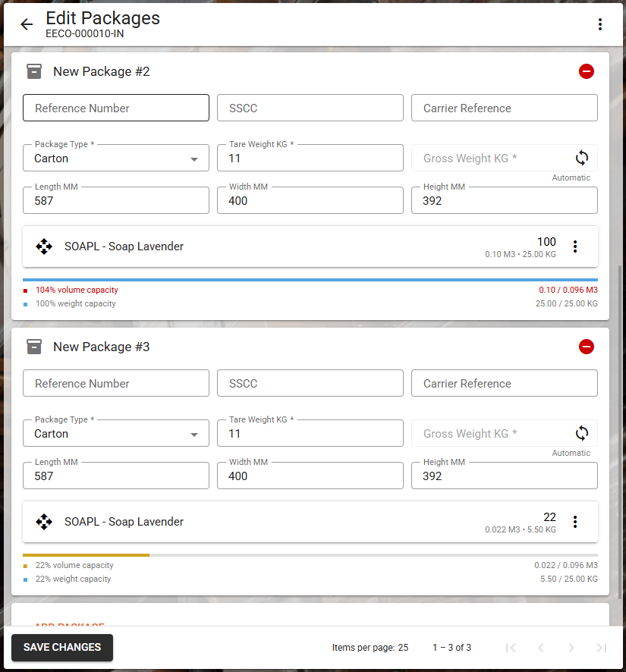Viewport: 626px width, 672px height.
Task: Open options for Soap Lavender 22 item
Action: 575,522
